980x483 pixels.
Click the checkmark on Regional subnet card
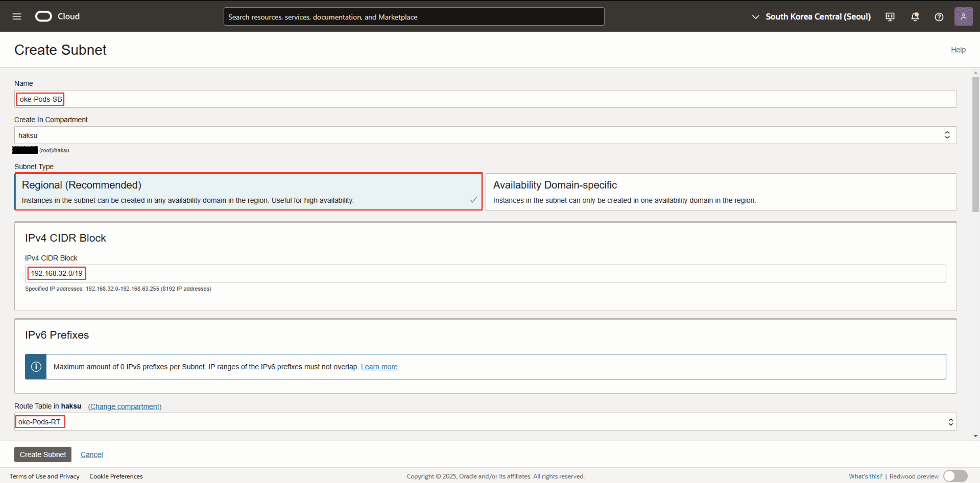click(x=473, y=200)
